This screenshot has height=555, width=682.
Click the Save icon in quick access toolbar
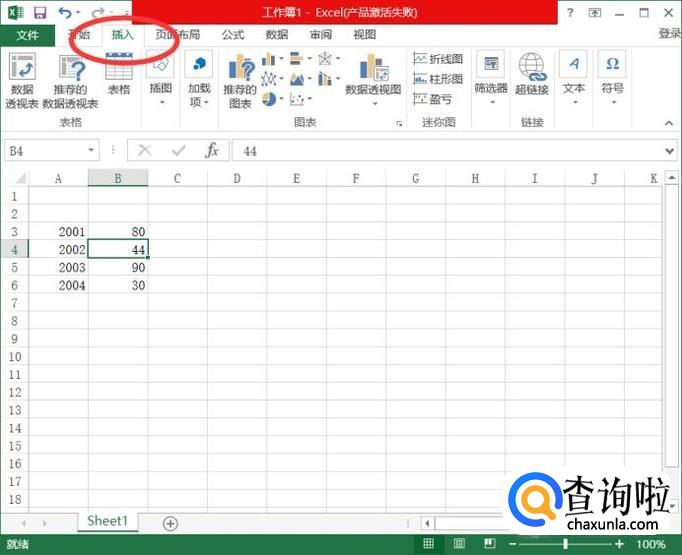[40, 13]
